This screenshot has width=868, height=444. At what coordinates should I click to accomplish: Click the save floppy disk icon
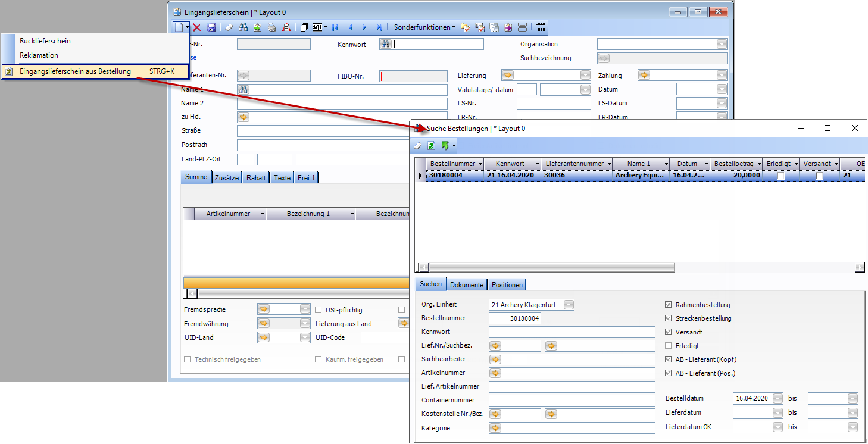211,27
